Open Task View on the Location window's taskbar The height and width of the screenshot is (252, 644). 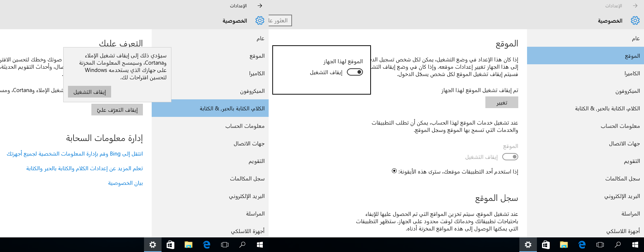(x=600, y=245)
